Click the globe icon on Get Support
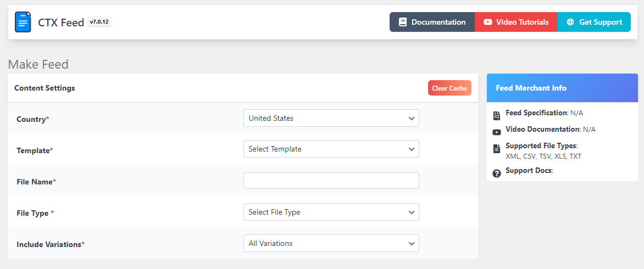 pos(570,23)
